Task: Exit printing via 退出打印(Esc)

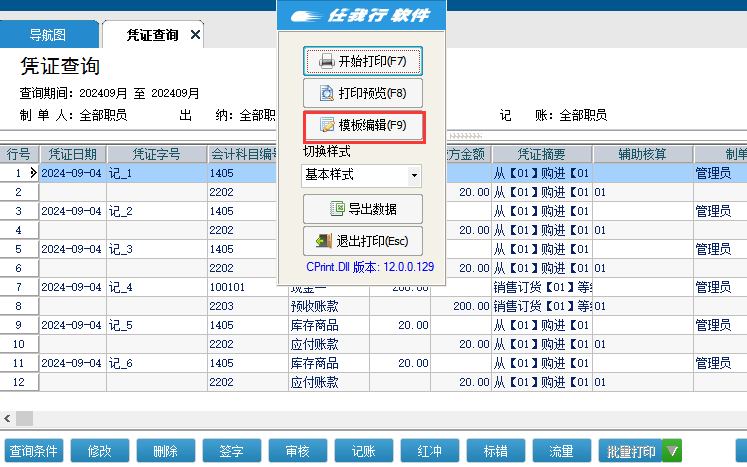Action: [x=362, y=241]
